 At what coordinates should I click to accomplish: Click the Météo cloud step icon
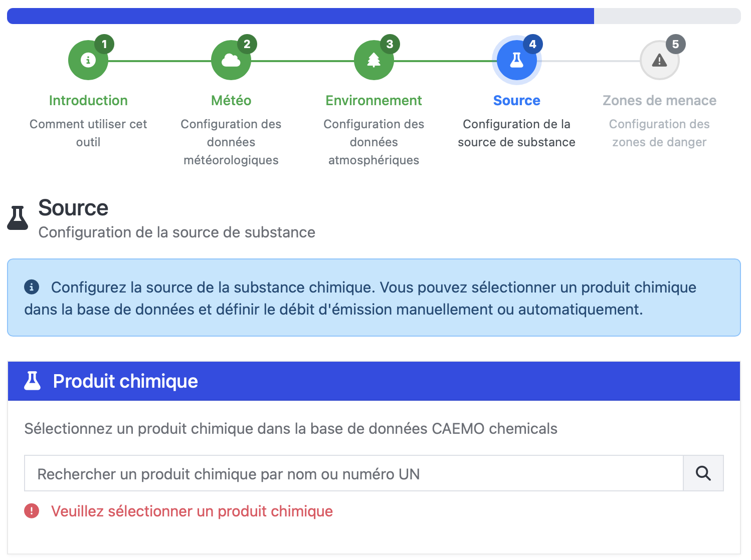pos(231,61)
